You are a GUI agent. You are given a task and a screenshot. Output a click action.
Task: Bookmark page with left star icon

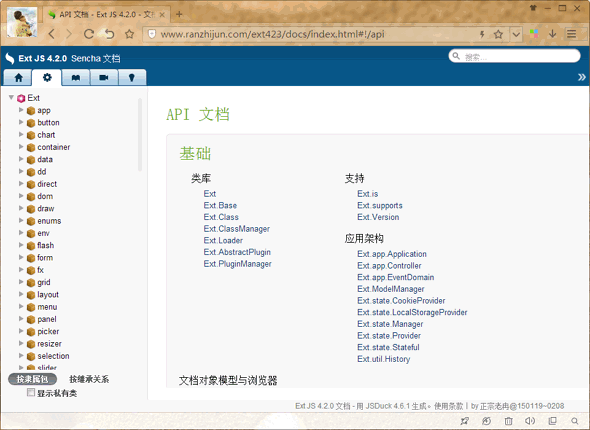click(129, 34)
